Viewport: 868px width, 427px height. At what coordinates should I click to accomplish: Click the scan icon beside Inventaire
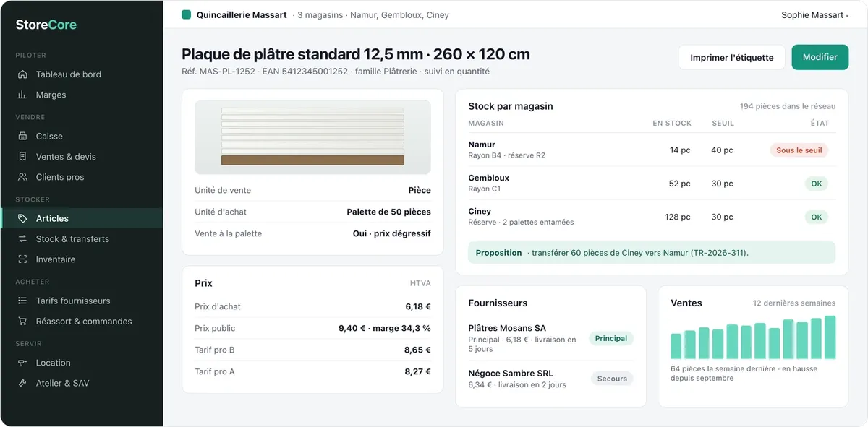(22, 259)
